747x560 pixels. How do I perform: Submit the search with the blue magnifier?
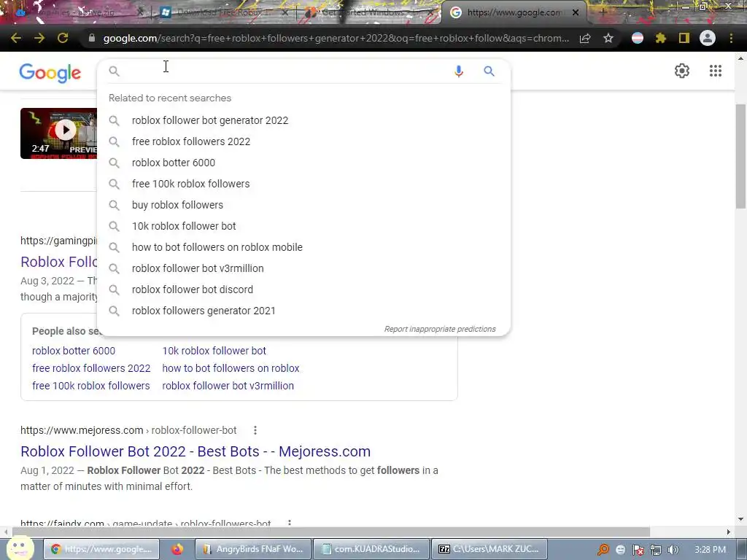click(x=489, y=71)
